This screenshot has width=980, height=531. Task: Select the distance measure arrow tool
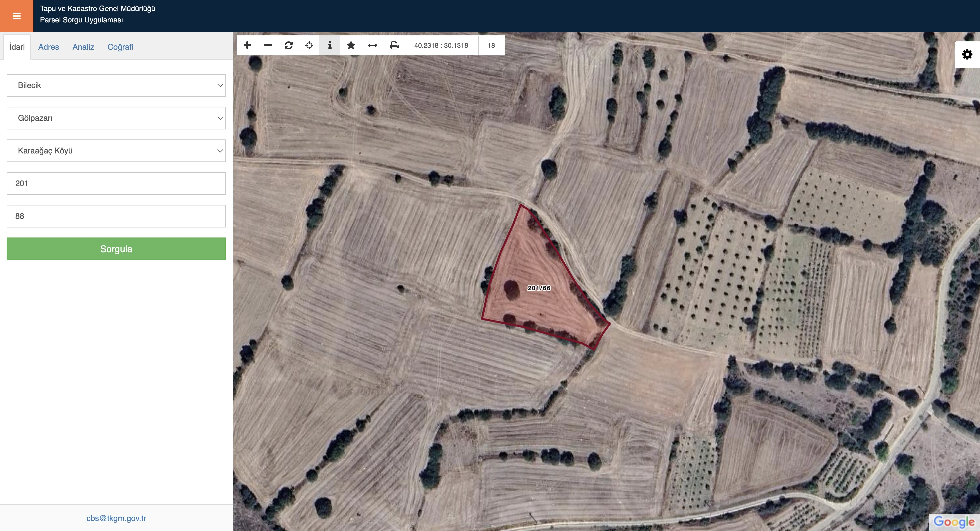tap(372, 45)
